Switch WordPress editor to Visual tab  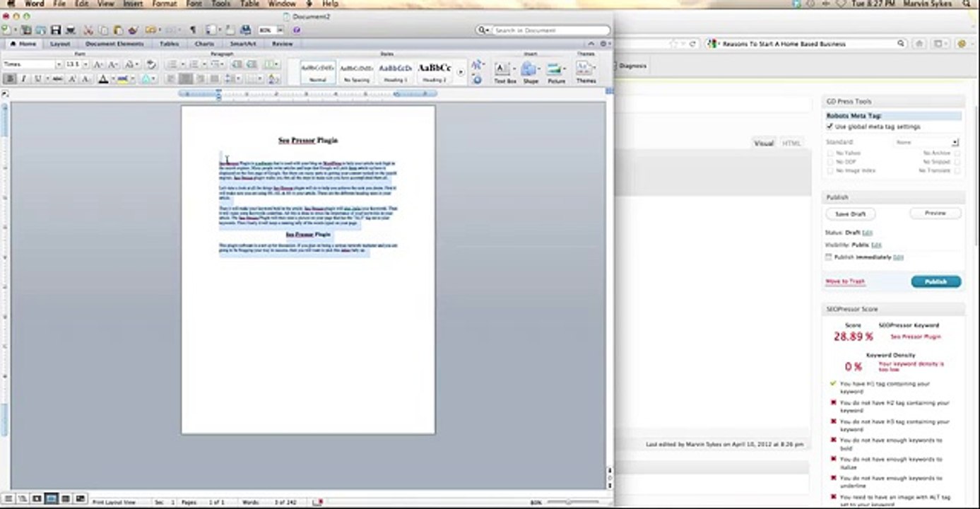763,143
